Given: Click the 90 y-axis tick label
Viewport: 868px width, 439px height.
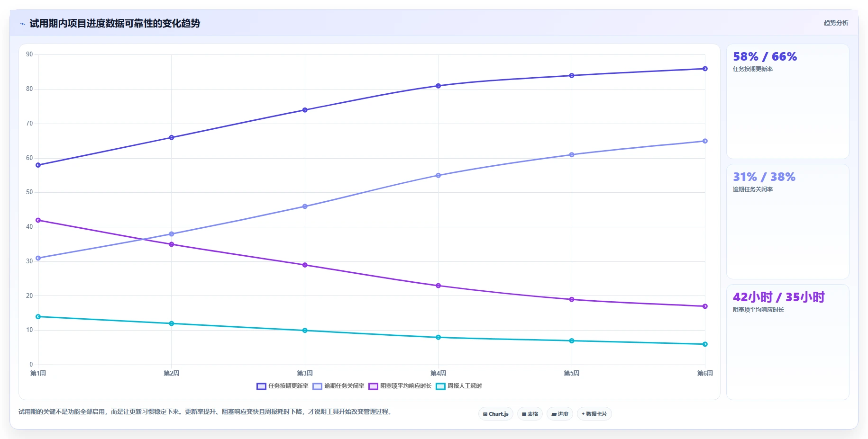Looking at the screenshot, I should coord(29,54).
